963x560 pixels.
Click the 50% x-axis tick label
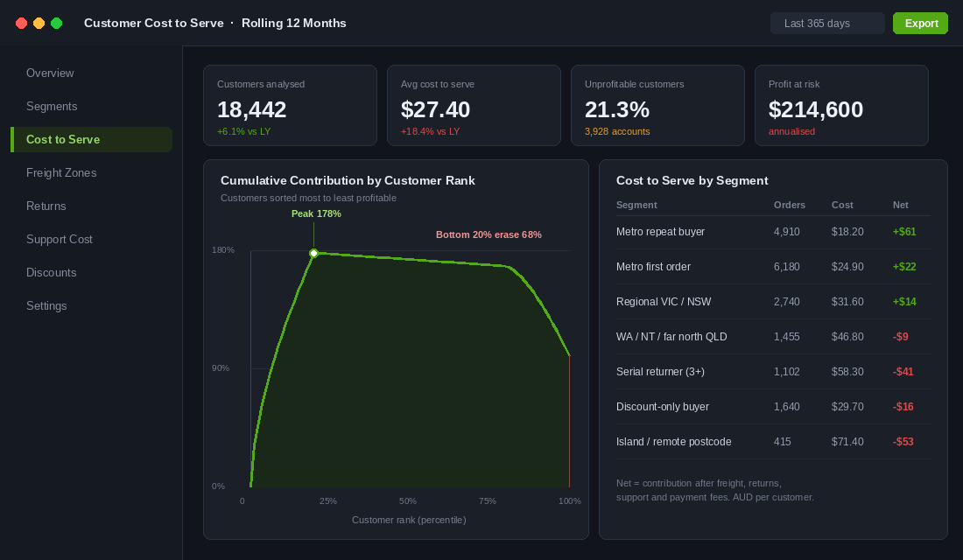[x=408, y=501]
